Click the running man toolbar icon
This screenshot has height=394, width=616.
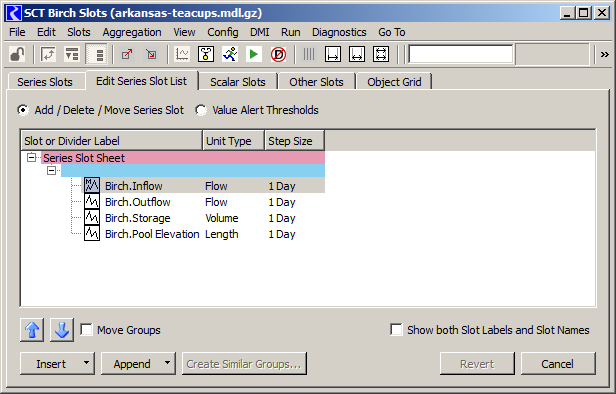click(230, 54)
